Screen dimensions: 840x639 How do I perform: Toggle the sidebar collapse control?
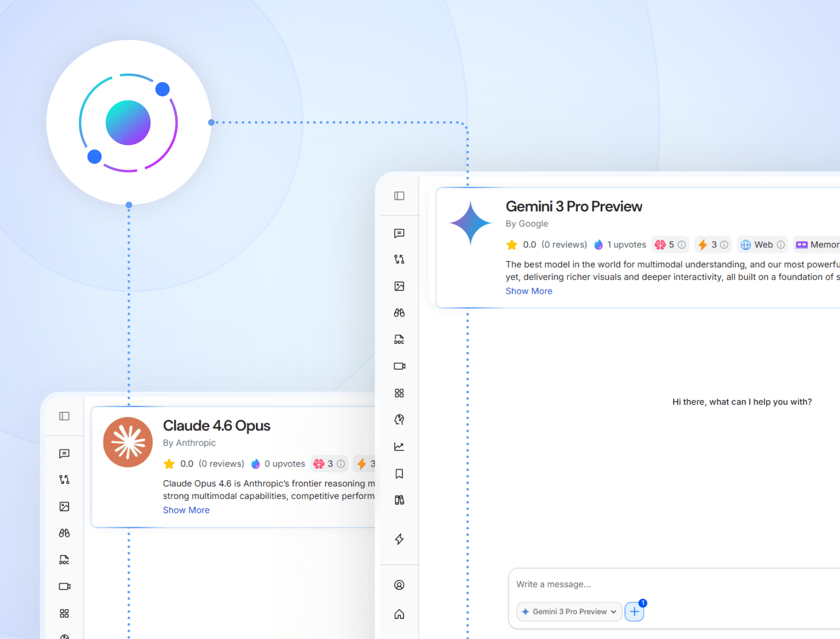coord(399,196)
